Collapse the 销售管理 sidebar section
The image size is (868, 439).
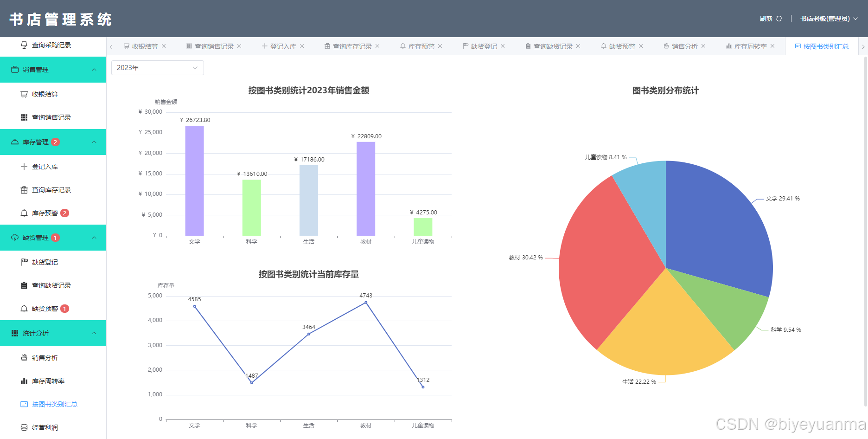(x=94, y=69)
